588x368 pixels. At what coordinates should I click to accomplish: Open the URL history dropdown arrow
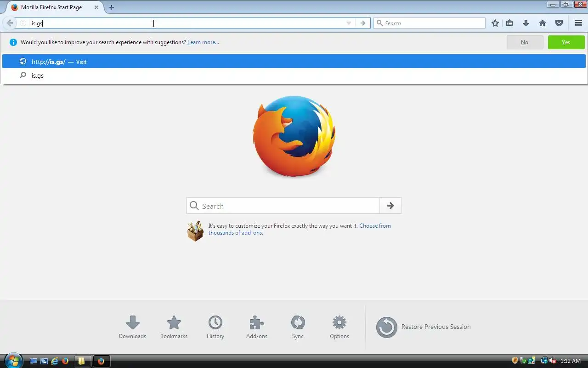(349, 23)
